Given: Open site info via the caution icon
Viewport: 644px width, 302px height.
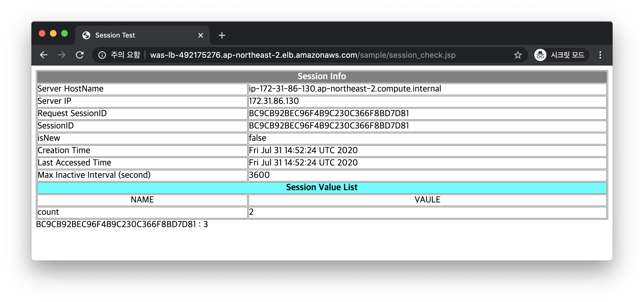Looking at the screenshot, I should 102,55.
